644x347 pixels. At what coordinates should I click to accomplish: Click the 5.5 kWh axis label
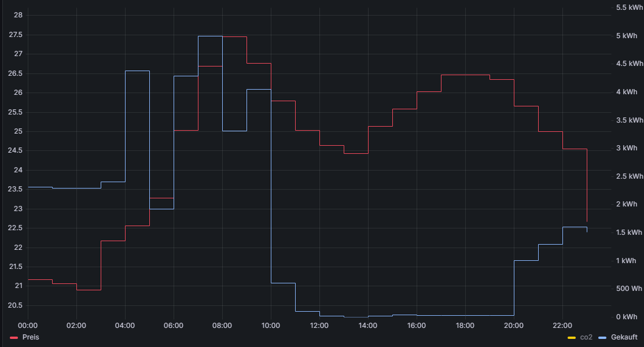(x=630, y=8)
